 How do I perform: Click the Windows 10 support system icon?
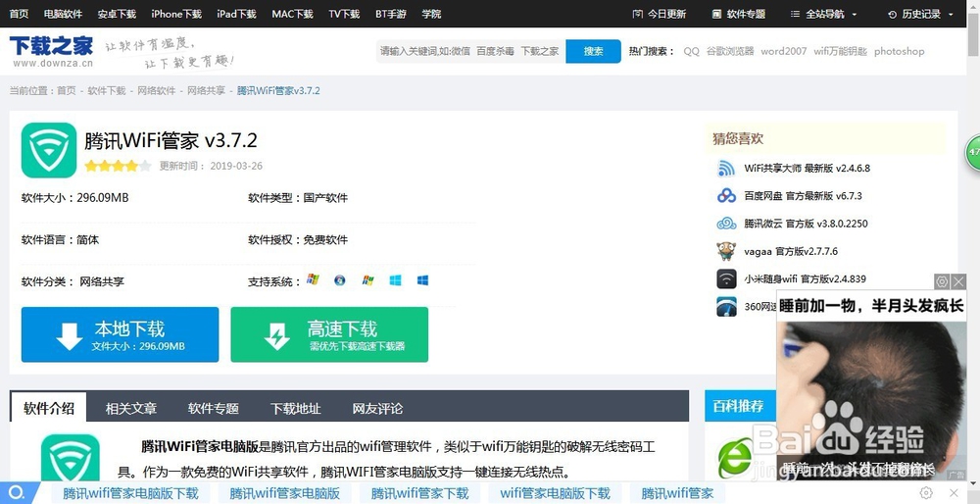click(x=422, y=280)
